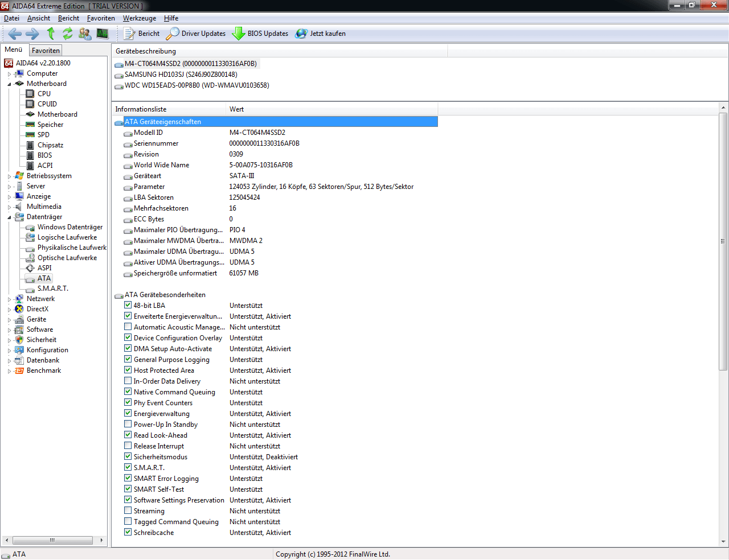Open the Ansicht menu

click(39, 18)
